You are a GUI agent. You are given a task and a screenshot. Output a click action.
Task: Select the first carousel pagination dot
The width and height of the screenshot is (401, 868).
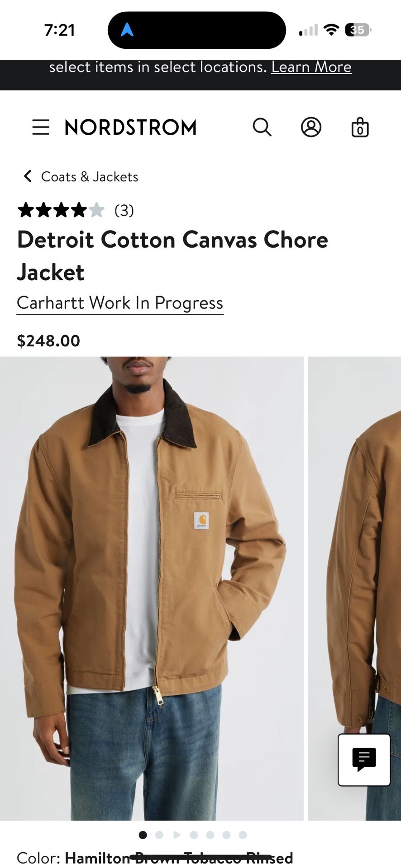point(143,835)
